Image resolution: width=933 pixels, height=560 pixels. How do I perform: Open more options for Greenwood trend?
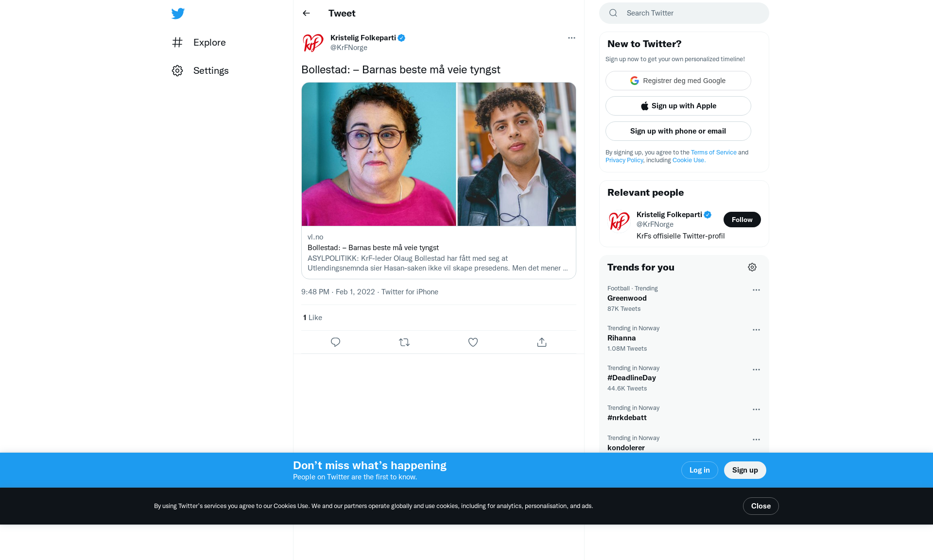[x=756, y=290]
